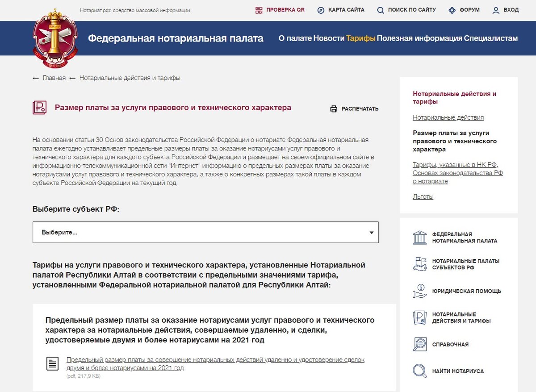Viewport: 536px width, 392px height.
Task: Open Федеральная нотариальная палата building icon
Action: point(420,238)
